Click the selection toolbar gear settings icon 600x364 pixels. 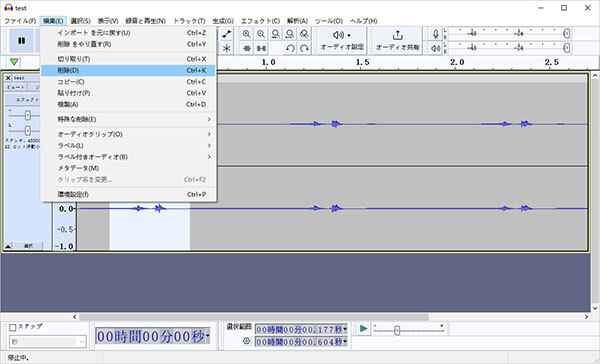(246, 341)
